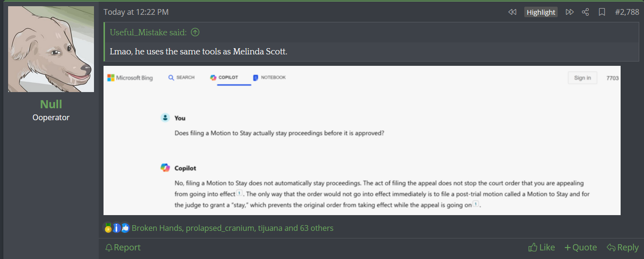
Task: Click the share post icon
Action: 585,12
